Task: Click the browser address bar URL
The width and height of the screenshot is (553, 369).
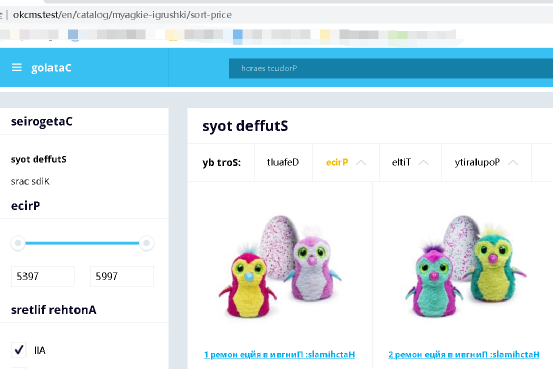Action: pyautogui.click(x=122, y=15)
